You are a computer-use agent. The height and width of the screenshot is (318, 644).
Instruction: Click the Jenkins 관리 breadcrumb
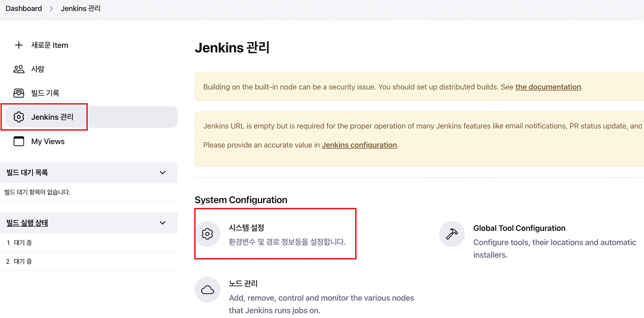[x=81, y=9]
